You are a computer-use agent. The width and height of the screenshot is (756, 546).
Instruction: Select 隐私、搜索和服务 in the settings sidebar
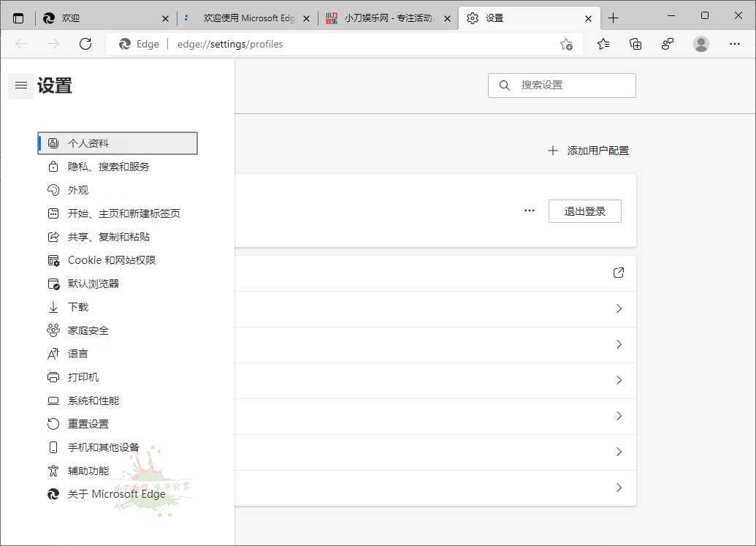pyautogui.click(x=109, y=167)
